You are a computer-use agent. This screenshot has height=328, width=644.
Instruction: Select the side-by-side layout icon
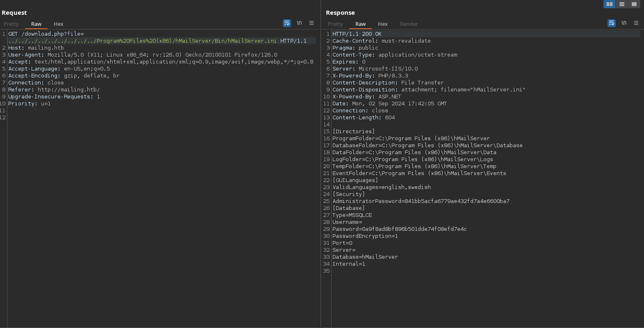(610, 4)
